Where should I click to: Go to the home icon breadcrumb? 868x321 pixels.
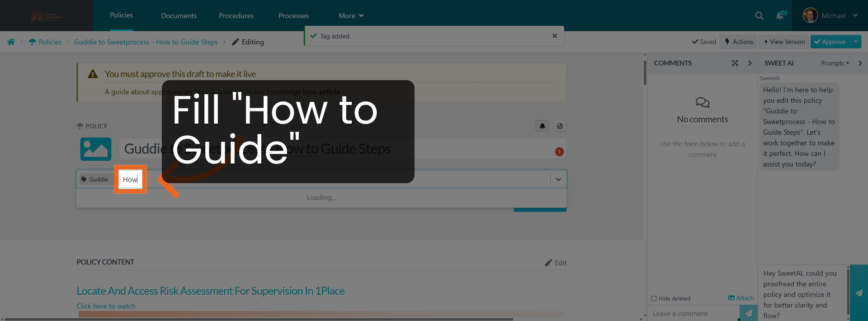[11, 42]
